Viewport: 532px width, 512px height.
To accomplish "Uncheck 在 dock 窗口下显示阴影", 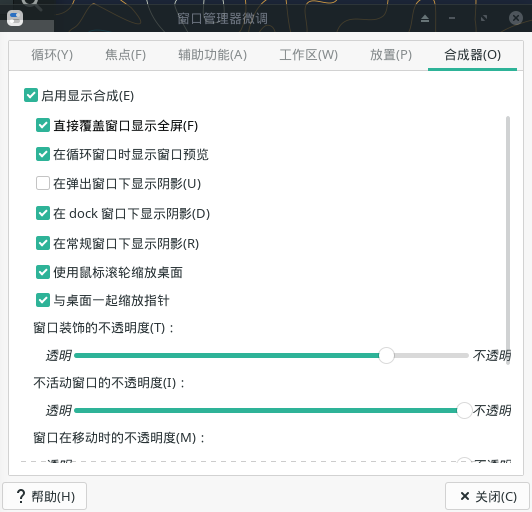I will [x=43, y=213].
